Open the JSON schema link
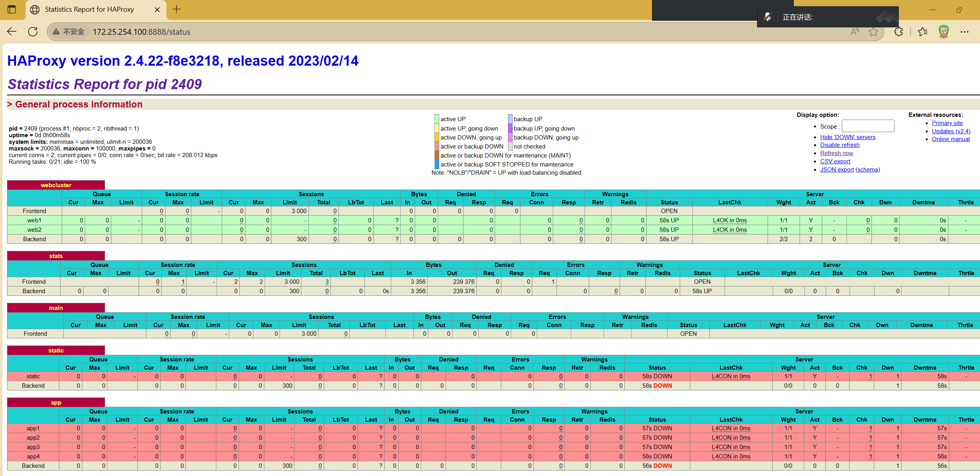The image size is (980, 476). 868,170
